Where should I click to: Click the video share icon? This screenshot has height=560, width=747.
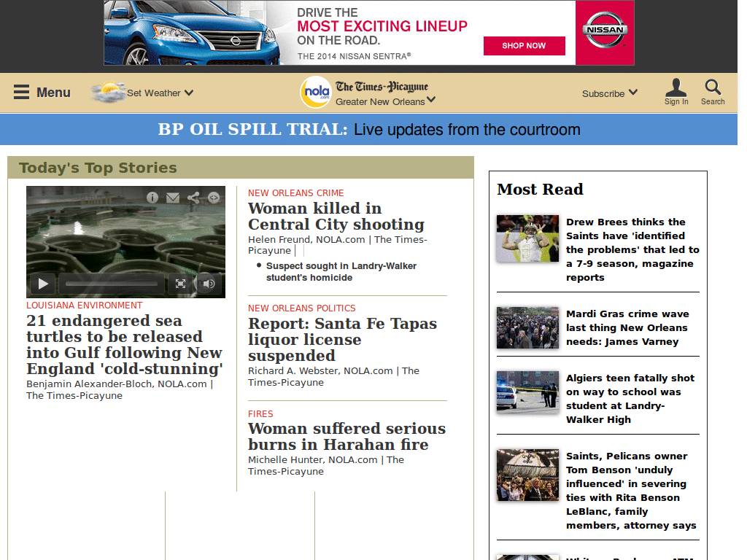coord(193,198)
